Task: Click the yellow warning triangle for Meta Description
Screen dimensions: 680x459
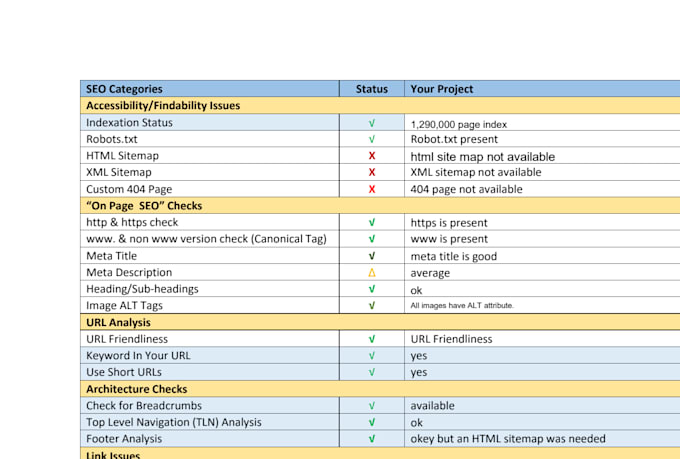Action: point(372,272)
